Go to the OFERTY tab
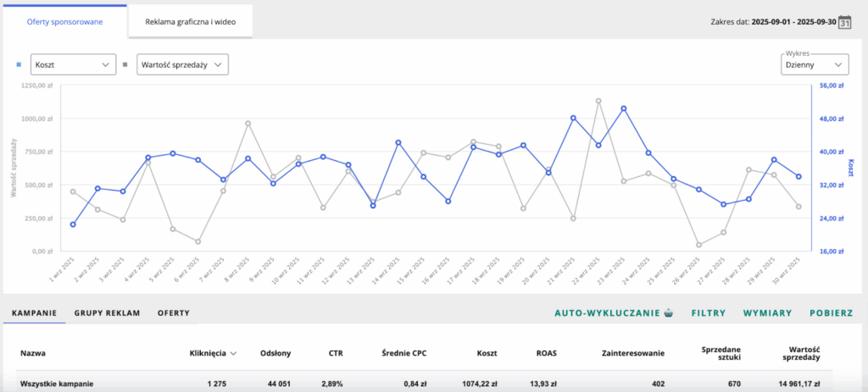This screenshot has width=868, height=392. tap(173, 313)
